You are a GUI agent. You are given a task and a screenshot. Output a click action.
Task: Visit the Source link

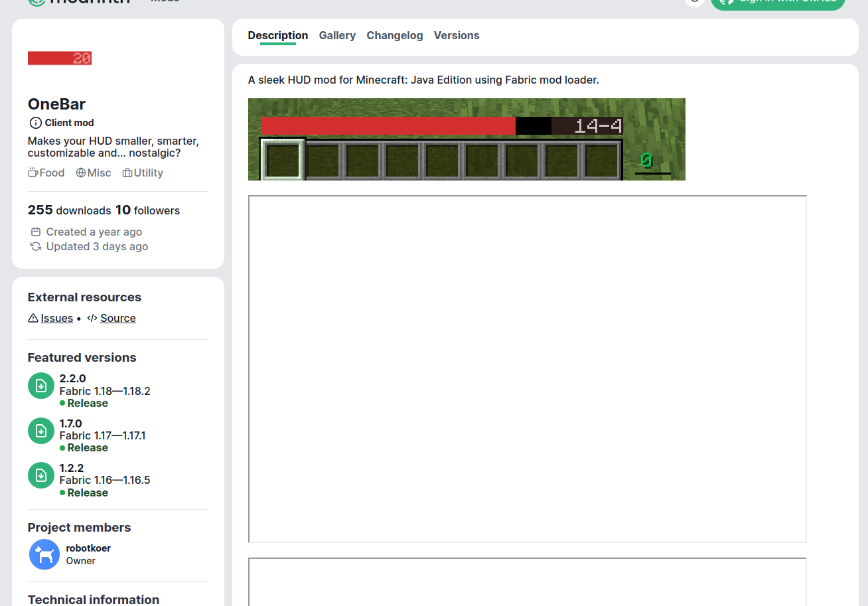coord(117,318)
